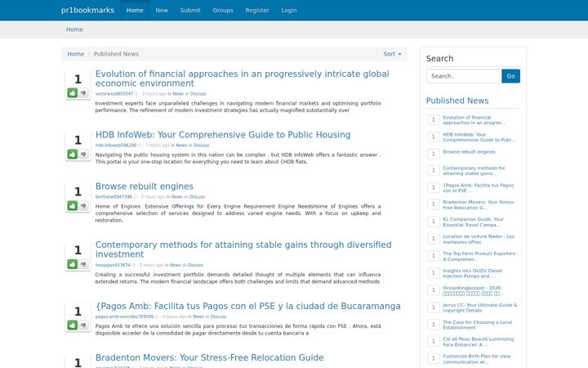Open sidebar link HDB InfoWeb
This screenshot has width=588, height=368.
pyautogui.click(x=479, y=137)
